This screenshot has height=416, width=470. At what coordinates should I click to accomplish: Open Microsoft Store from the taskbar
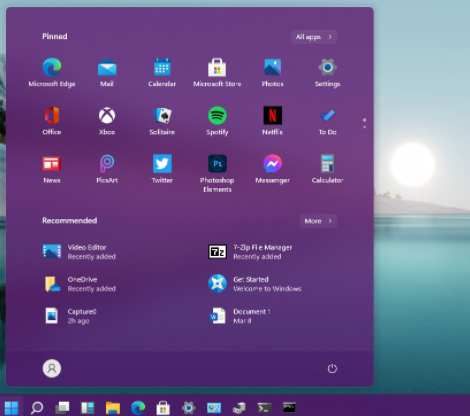pyautogui.click(x=163, y=407)
